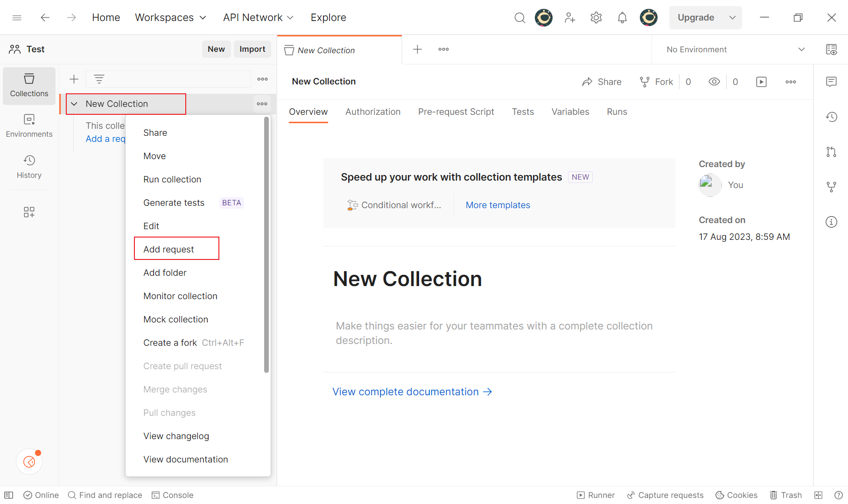Click the context menu scrollbar
The width and height of the screenshot is (848, 504).
click(x=266, y=245)
